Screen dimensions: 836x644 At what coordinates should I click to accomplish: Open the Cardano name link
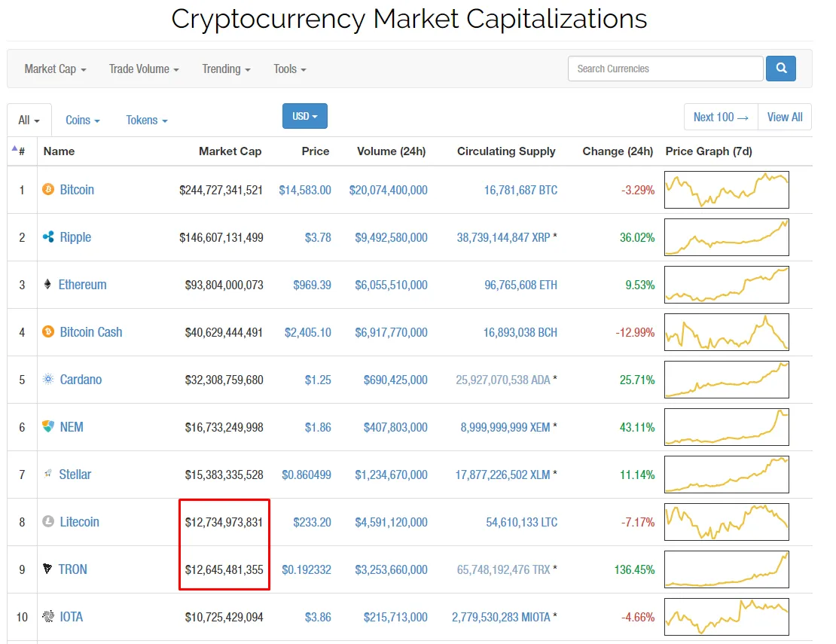(81, 379)
